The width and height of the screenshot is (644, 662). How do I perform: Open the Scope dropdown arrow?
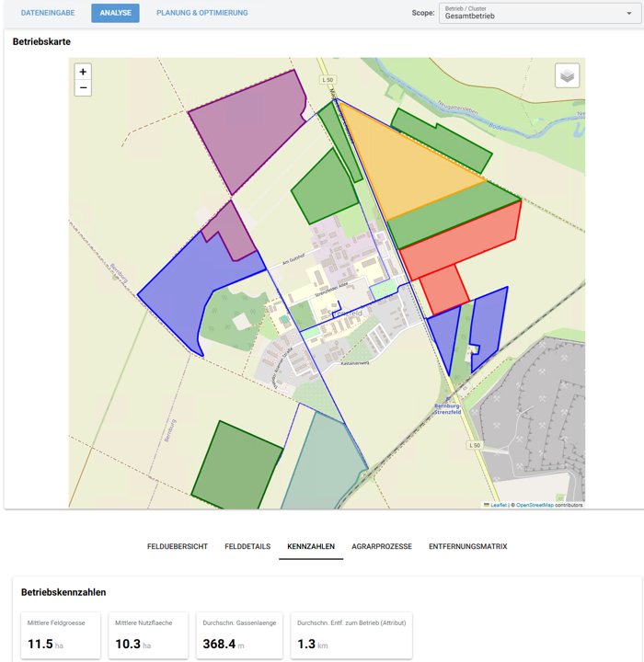[x=628, y=14]
